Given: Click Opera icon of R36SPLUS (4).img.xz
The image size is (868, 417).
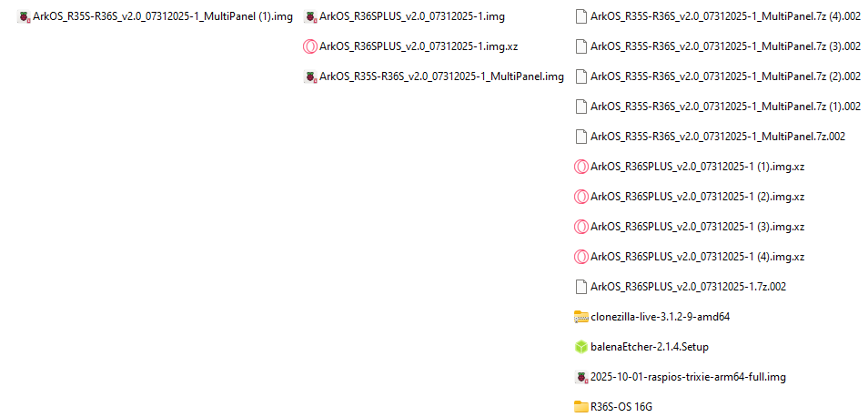Looking at the screenshot, I should 580,257.
